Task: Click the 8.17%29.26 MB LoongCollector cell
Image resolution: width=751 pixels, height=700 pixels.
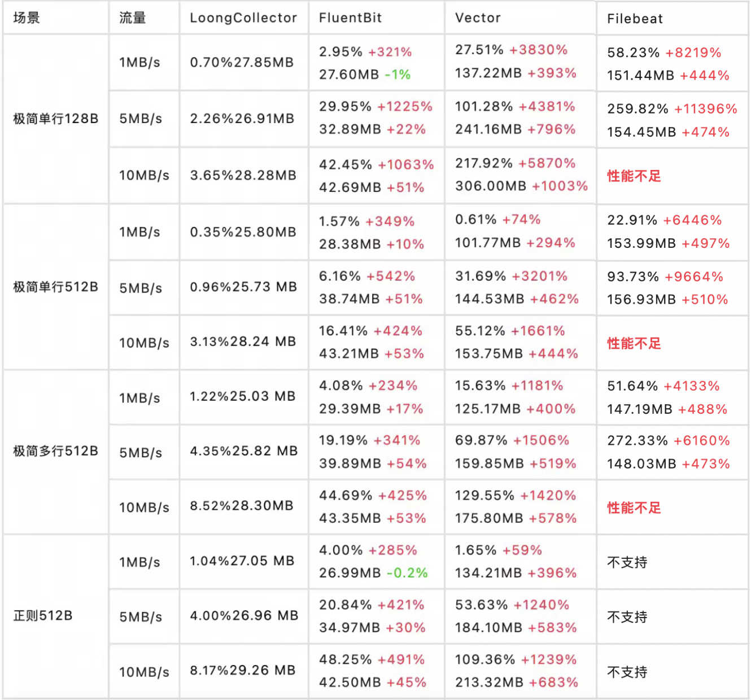Action: 243,670
